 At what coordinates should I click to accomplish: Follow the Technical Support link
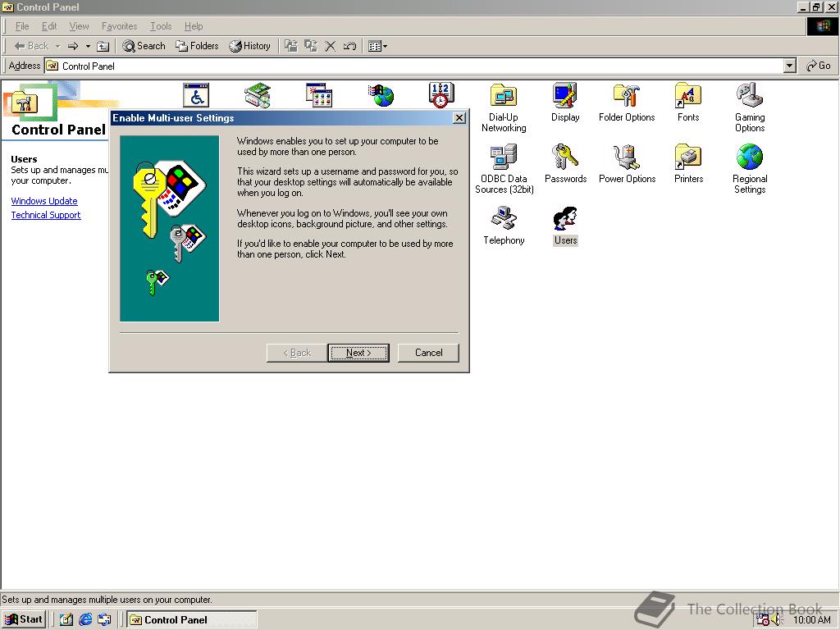pos(46,215)
